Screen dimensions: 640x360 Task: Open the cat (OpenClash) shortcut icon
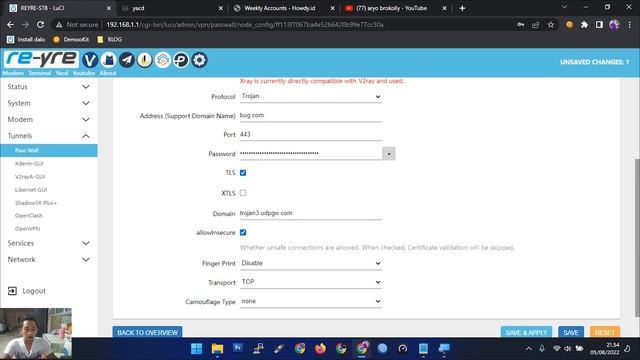pos(108,60)
